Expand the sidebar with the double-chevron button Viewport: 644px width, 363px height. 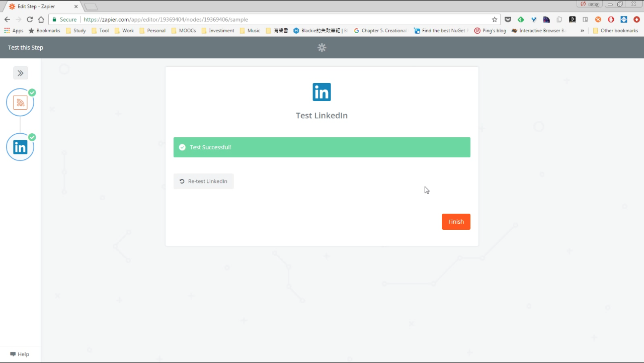[21, 73]
